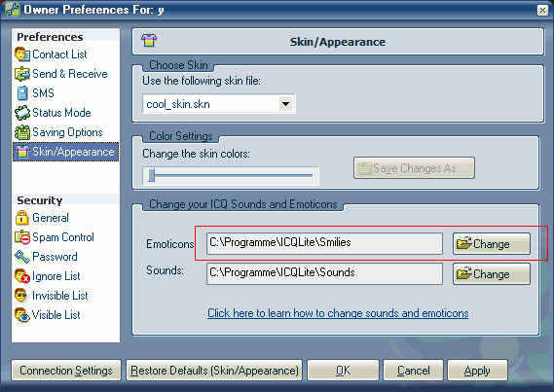Click the skin color slider handle
This screenshot has height=392, width=554.
[x=152, y=175]
